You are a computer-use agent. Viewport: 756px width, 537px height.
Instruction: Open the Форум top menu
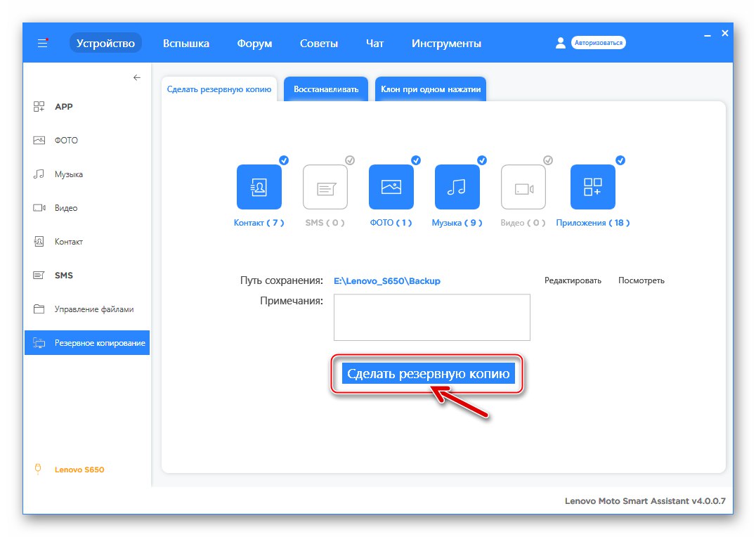point(254,44)
